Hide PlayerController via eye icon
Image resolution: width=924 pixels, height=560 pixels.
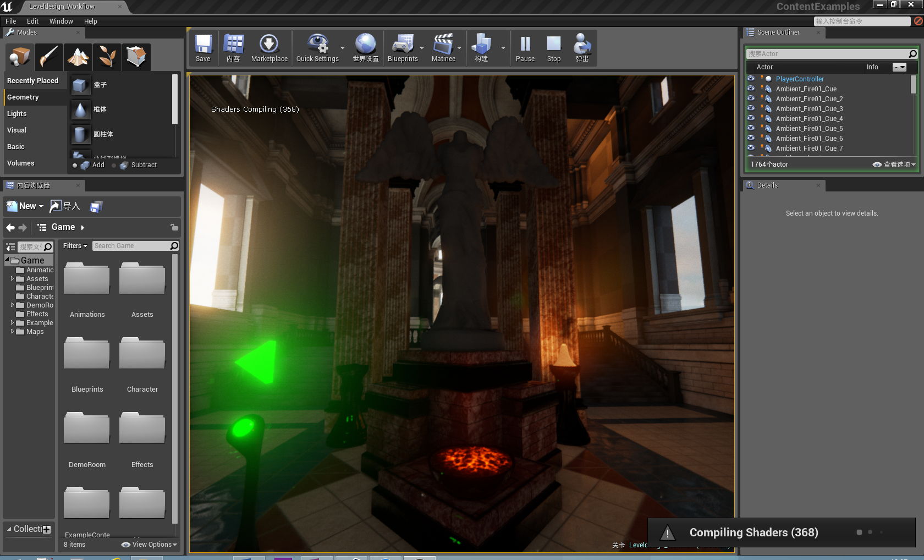tap(751, 79)
